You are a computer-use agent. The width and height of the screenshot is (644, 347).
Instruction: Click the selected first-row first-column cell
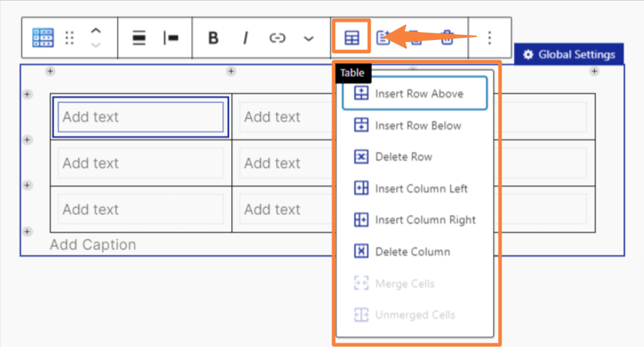coord(140,117)
